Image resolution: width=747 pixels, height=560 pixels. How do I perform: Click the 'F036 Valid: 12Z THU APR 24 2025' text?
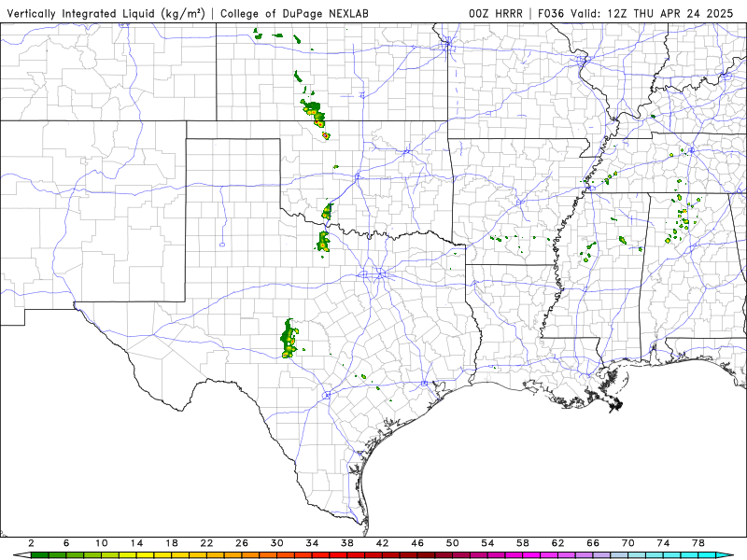(x=636, y=13)
